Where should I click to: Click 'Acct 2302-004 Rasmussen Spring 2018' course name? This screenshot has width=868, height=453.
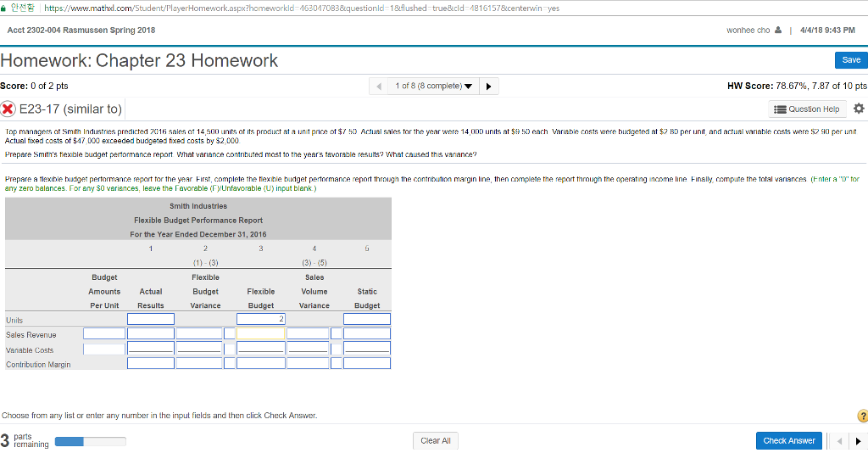point(81,31)
